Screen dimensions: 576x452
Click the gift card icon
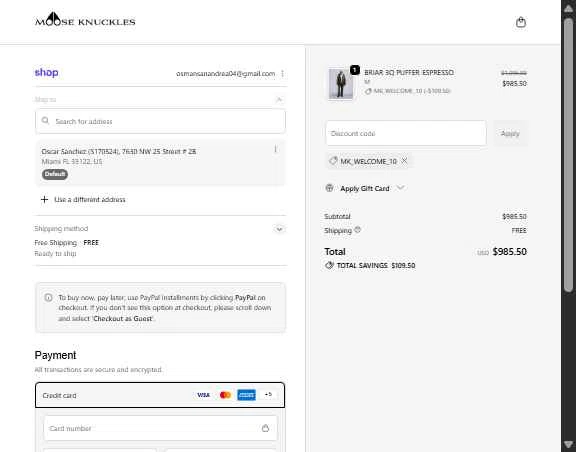(329, 188)
